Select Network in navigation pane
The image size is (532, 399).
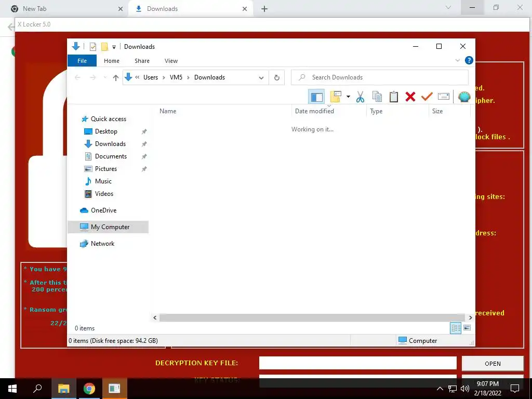102,244
